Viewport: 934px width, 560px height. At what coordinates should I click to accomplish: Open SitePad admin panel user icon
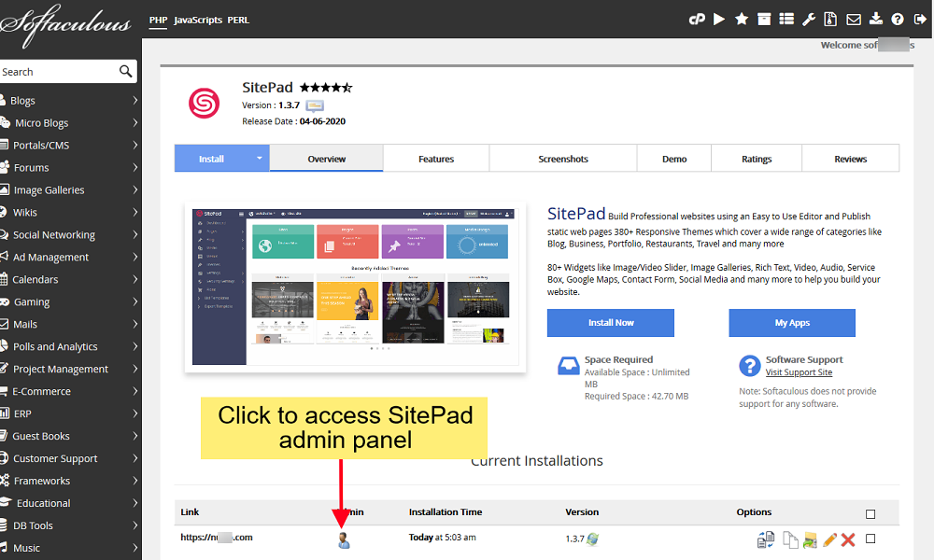tap(344, 540)
